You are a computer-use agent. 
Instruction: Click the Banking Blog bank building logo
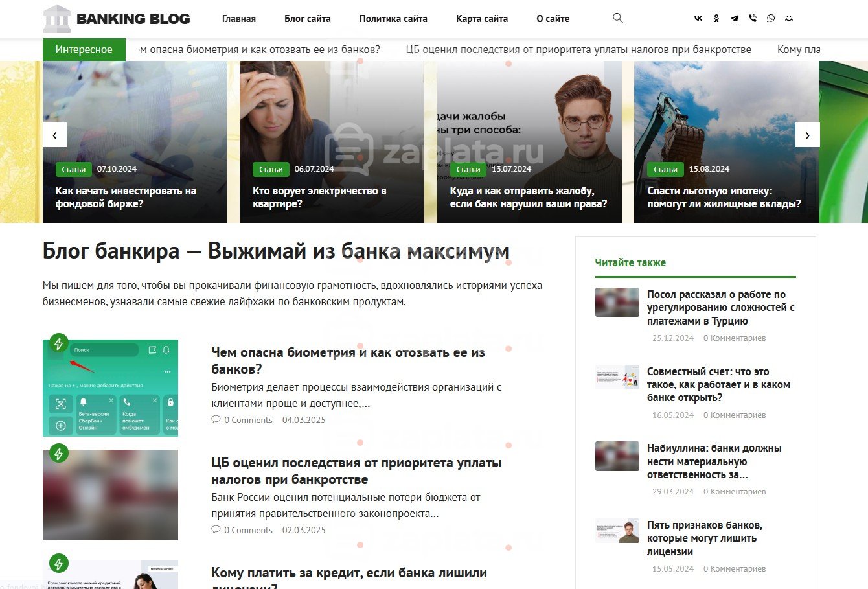(57, 19)
